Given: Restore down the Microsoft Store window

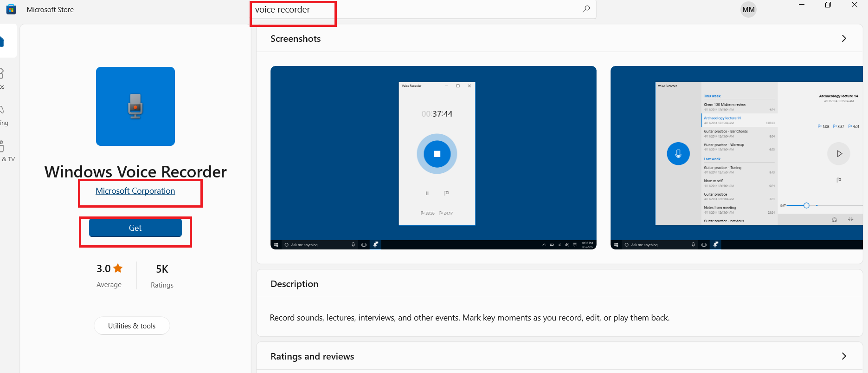Looking at the screenshot, I should (828, 5).
